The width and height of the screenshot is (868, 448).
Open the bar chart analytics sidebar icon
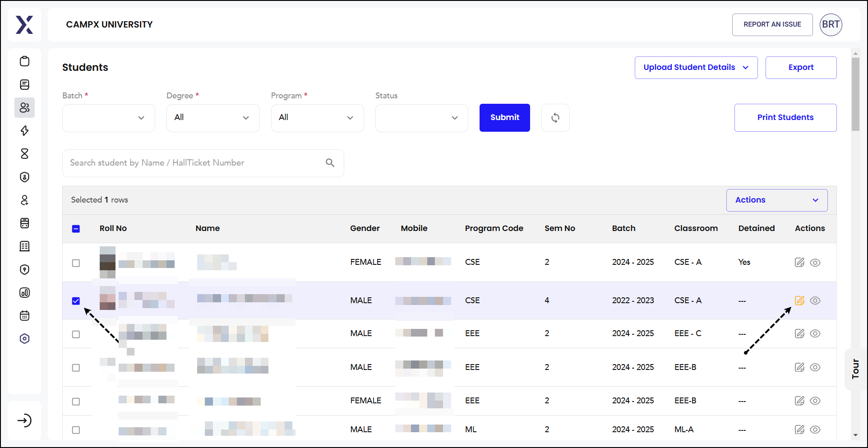tap(25, 292)
